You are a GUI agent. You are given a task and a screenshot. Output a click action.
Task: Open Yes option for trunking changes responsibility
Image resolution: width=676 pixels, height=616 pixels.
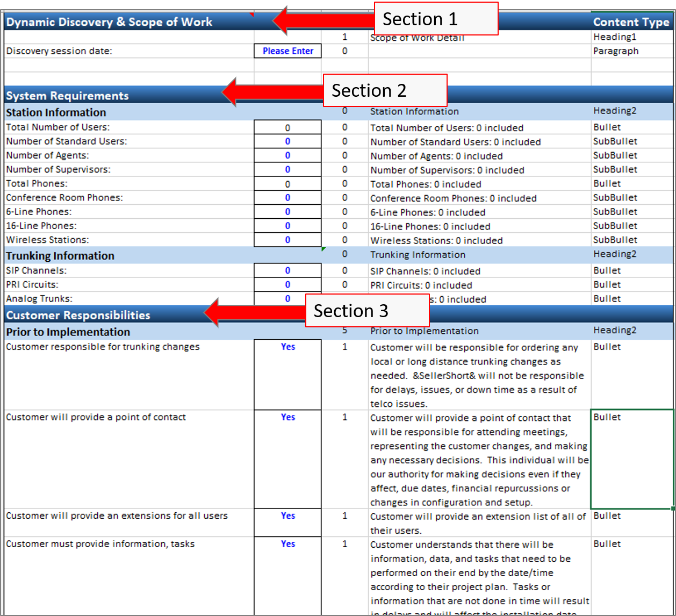tap(287, 347)
